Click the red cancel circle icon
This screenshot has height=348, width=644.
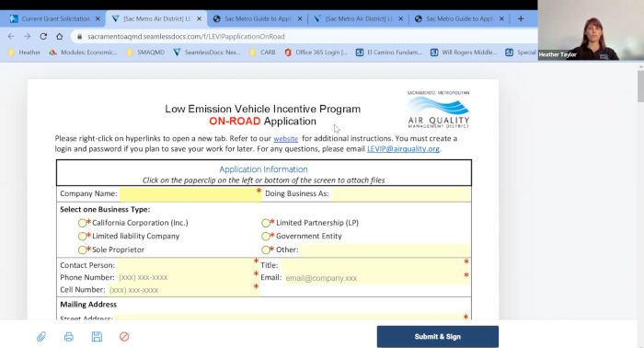[x=124, y=337]
